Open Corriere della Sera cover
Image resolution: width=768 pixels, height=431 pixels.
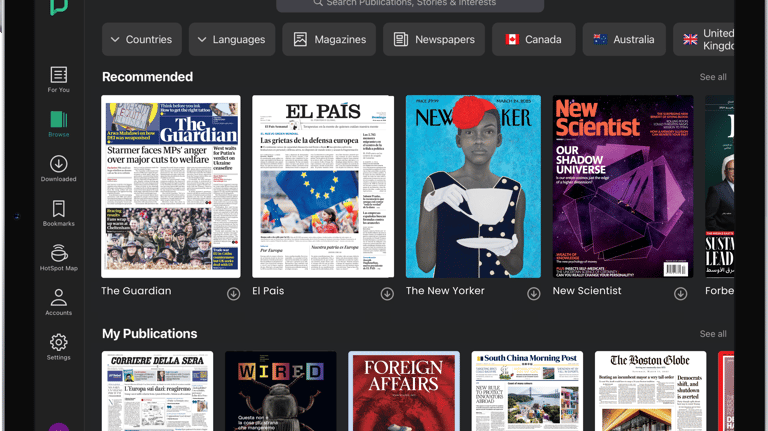tap(157, 391)
